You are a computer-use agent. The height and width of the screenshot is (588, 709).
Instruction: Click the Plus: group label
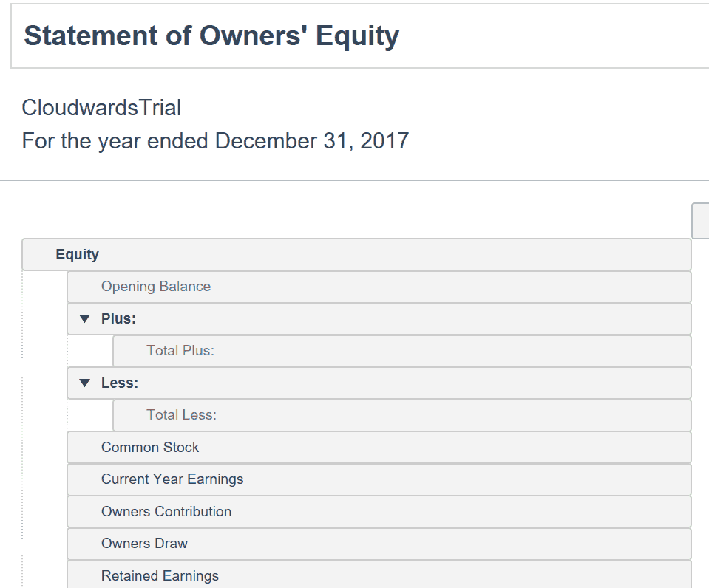pos(118,318)
